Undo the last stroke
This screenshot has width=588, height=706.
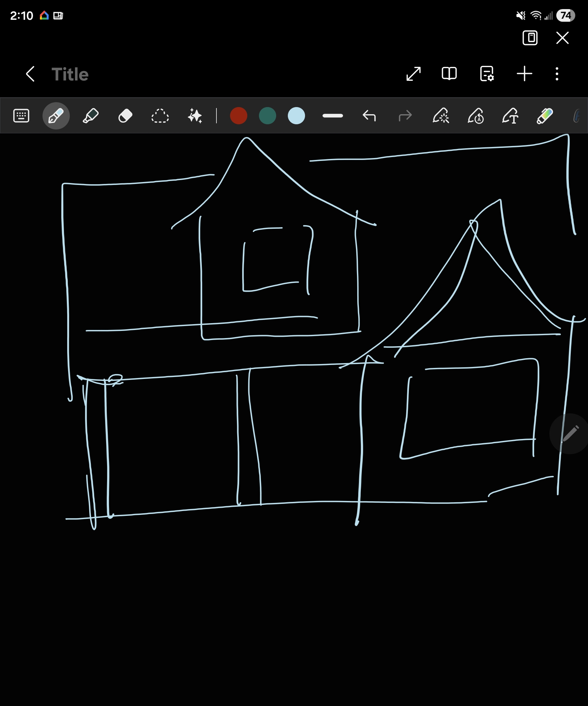369,116
